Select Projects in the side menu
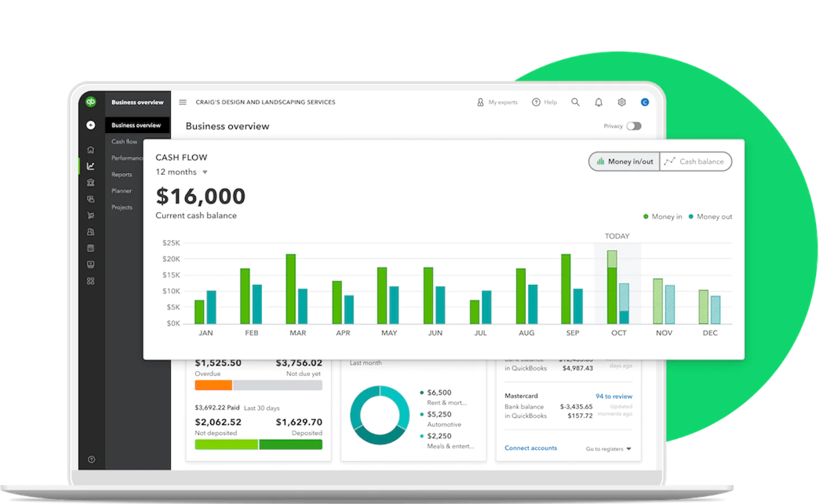The width and height of the screenshot is (820, 504). pos(122,207)
